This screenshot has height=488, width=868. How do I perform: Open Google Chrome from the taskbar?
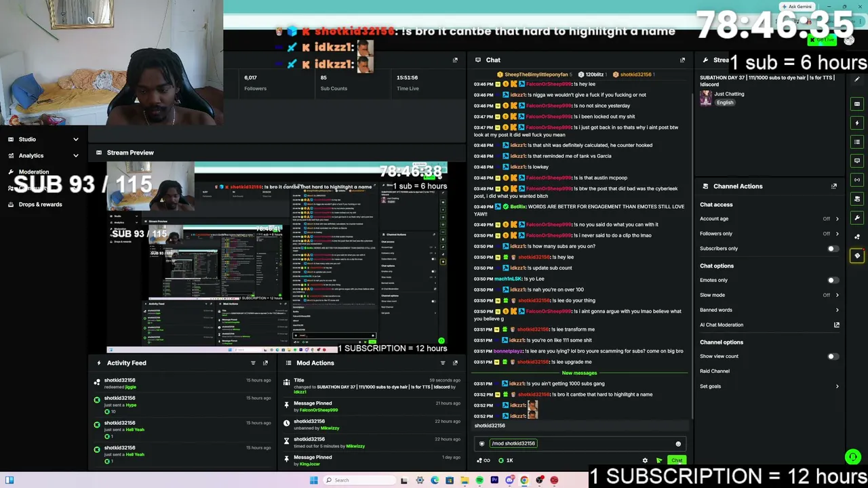click(x=524, y=481)
